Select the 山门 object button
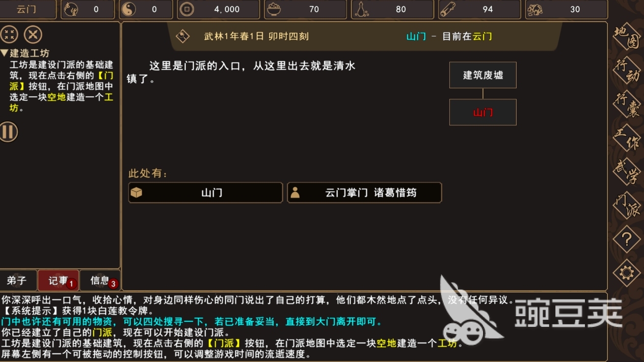 point(205,193)
